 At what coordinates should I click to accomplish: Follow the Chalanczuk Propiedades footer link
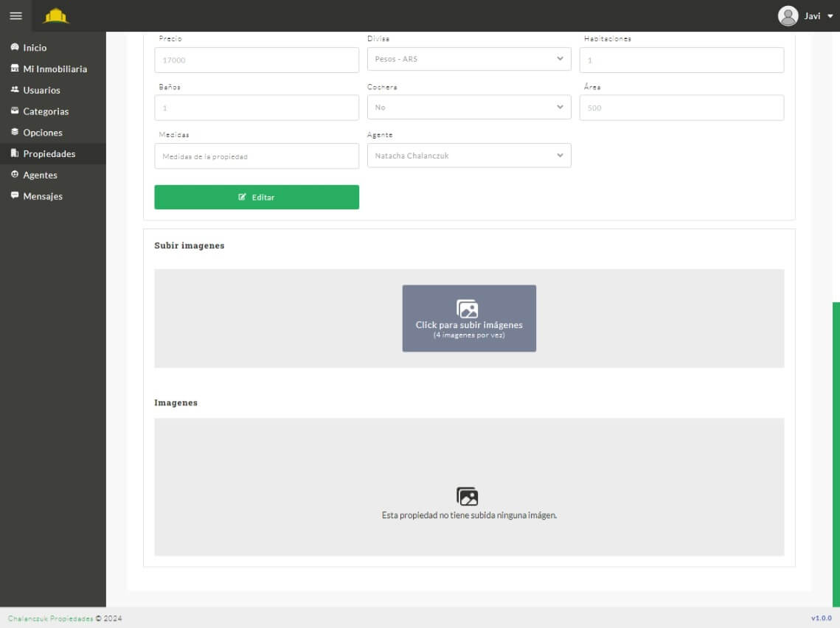click(50, 618)
